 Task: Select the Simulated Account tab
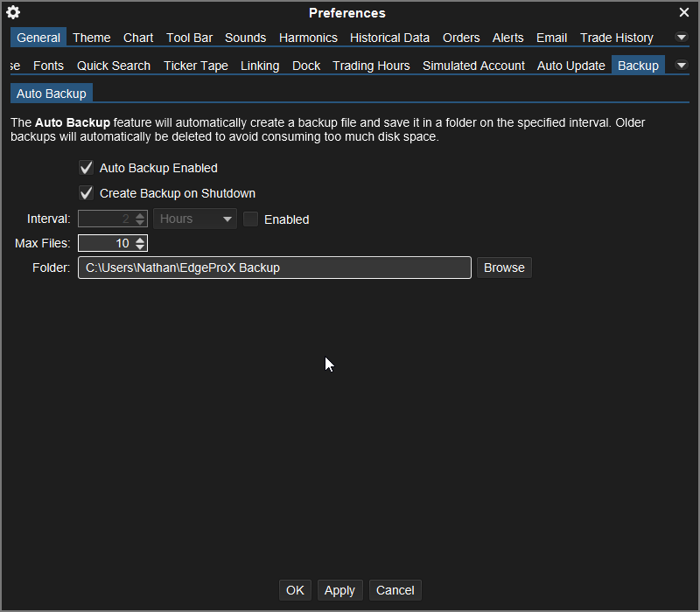(x=473, y=65)
